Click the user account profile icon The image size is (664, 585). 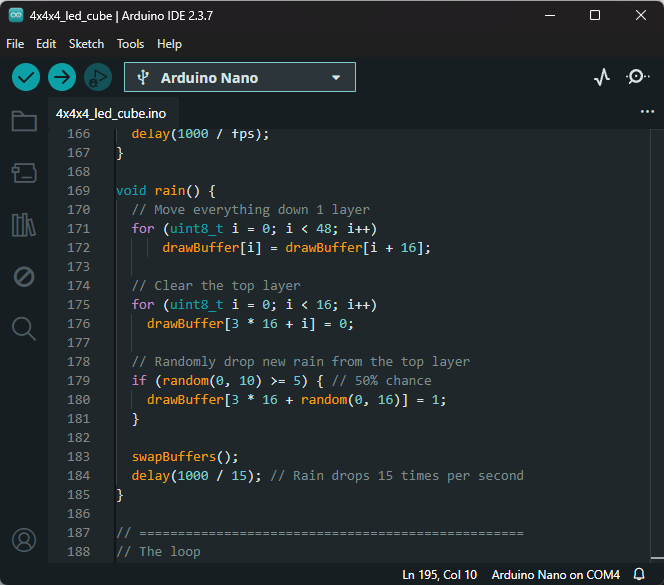click(24, 540)
